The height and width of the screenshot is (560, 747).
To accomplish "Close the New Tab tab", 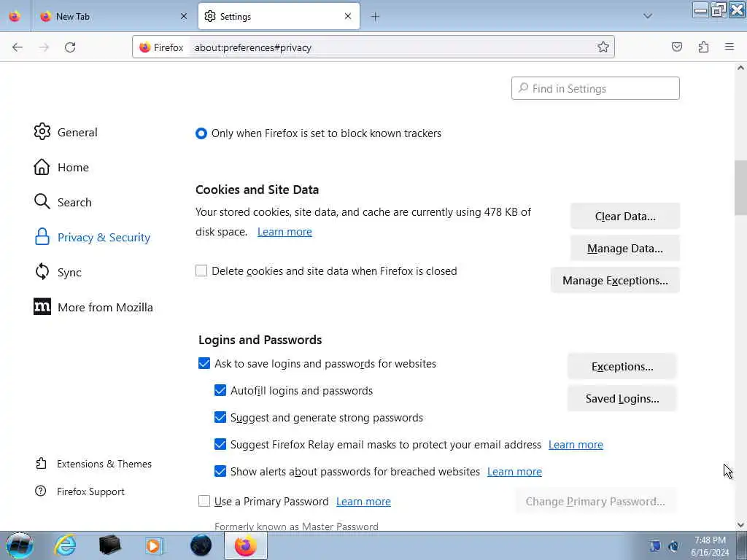I will 183,16.
